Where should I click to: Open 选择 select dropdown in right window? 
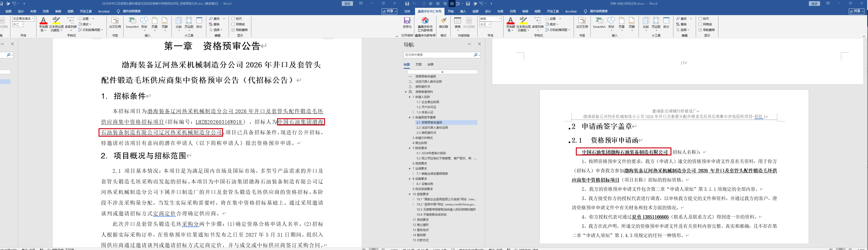(684, 30)
